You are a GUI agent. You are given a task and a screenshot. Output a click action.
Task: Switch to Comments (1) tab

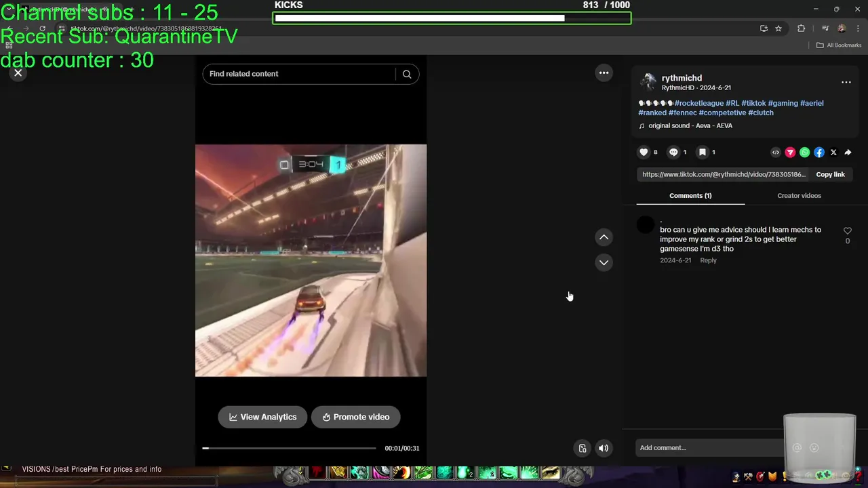pyautogui.click(x=690, y=195)
